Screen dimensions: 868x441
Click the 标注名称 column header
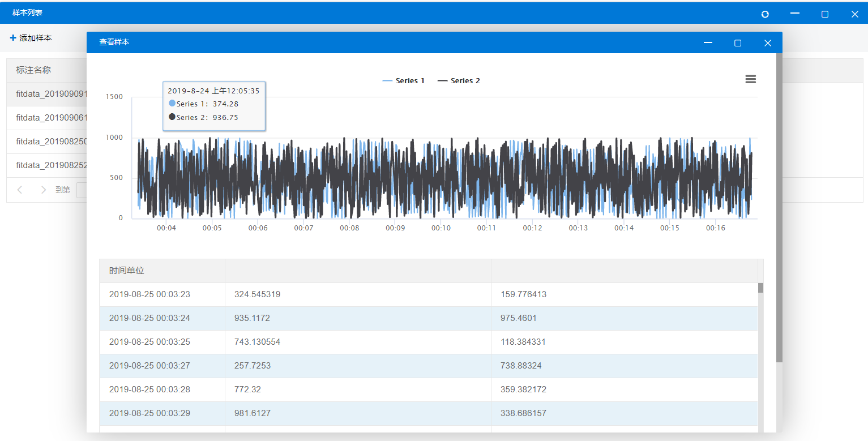46,70
